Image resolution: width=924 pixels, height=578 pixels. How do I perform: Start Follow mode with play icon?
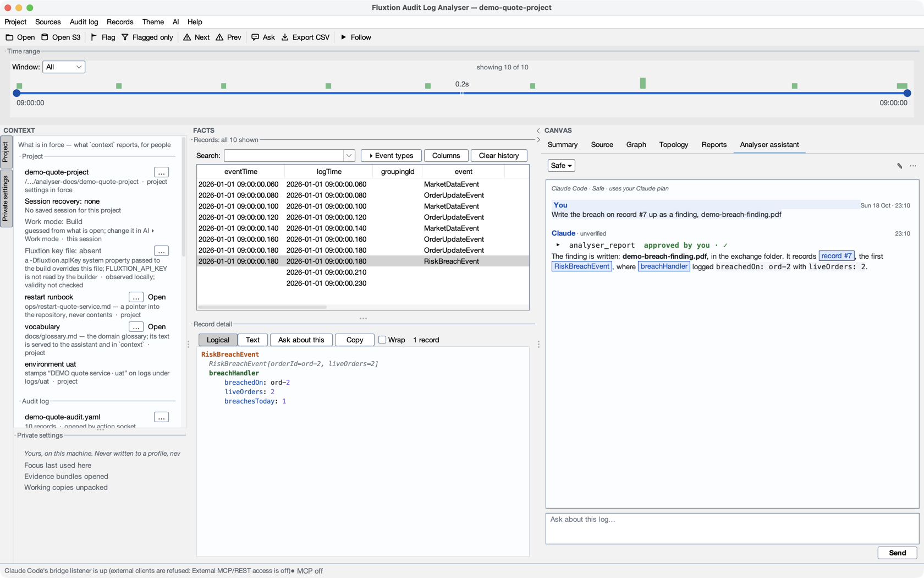[x=343, y=37]
